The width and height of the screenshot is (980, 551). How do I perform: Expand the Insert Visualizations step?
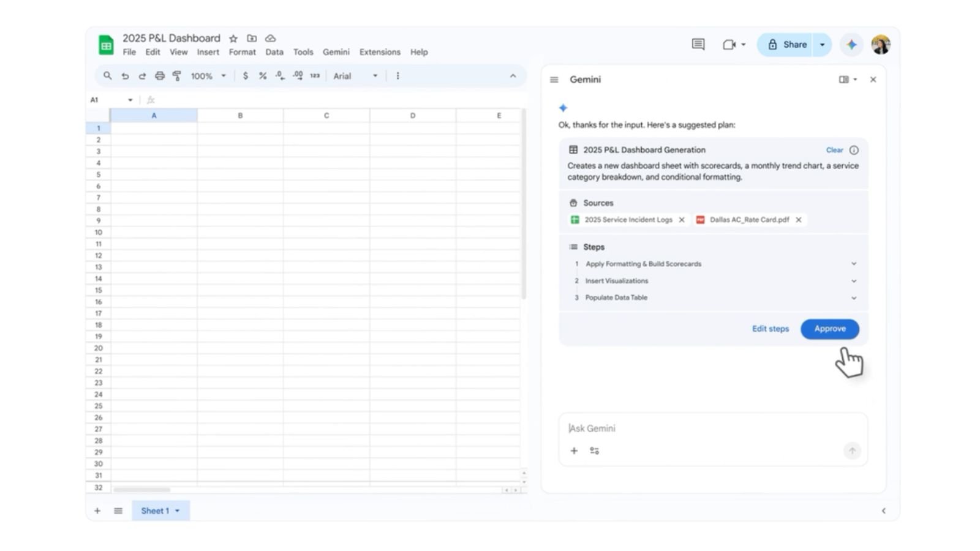pos(854,281)
